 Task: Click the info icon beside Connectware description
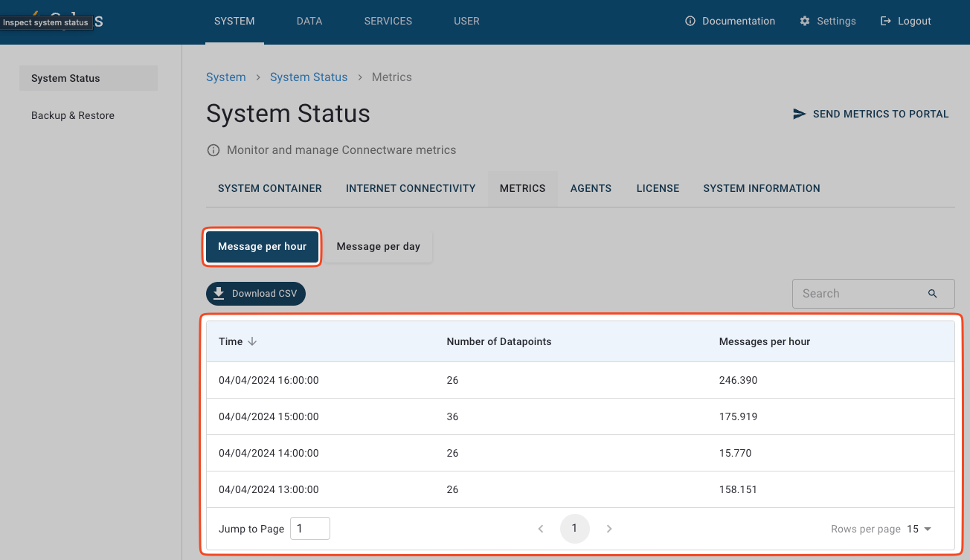point(213,150)
